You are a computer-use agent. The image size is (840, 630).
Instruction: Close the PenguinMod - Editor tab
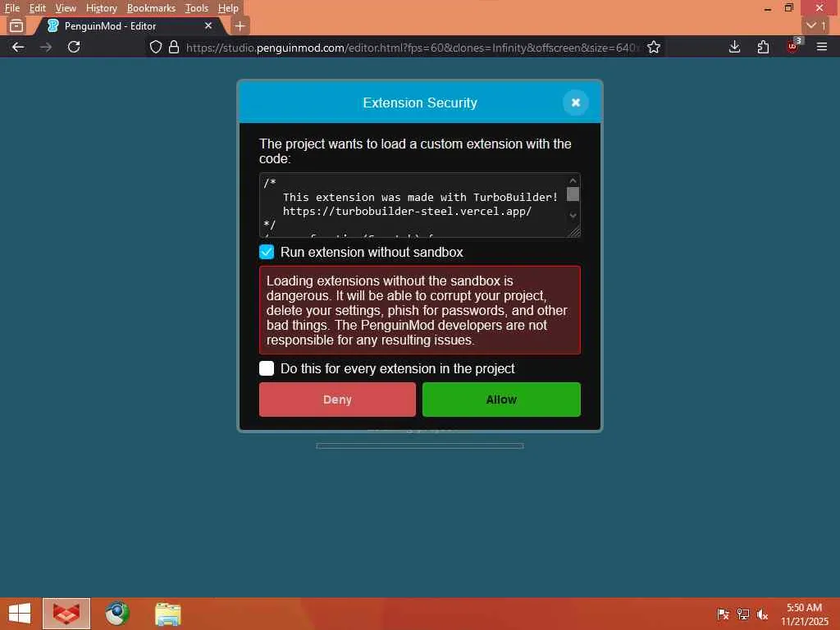(208, 25)
